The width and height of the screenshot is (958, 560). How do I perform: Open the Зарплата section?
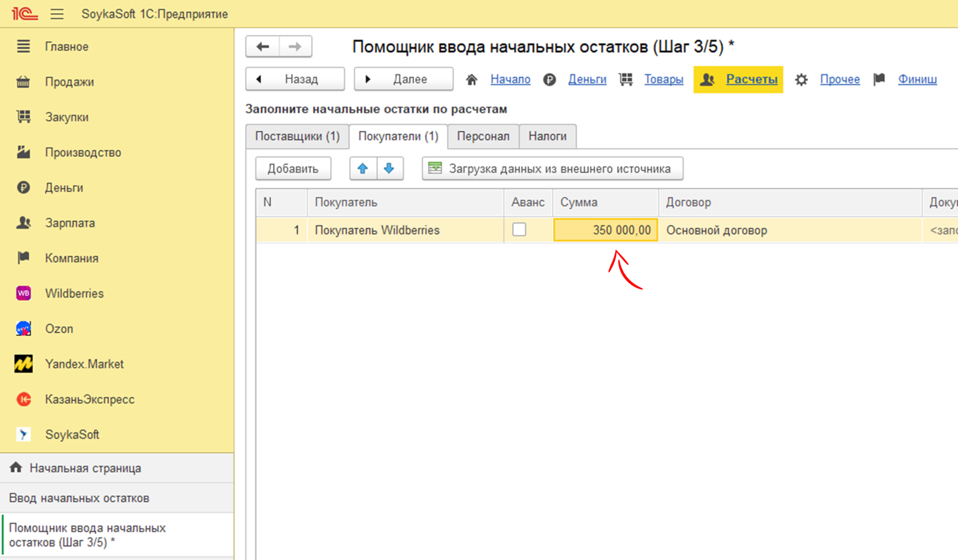click(70, 223)
